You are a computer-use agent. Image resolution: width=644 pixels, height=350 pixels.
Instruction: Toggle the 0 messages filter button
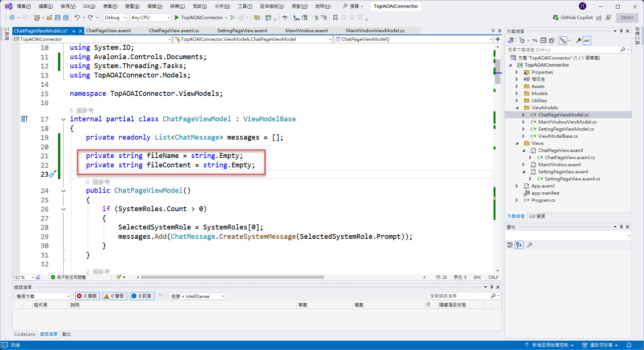click(142, 296)
